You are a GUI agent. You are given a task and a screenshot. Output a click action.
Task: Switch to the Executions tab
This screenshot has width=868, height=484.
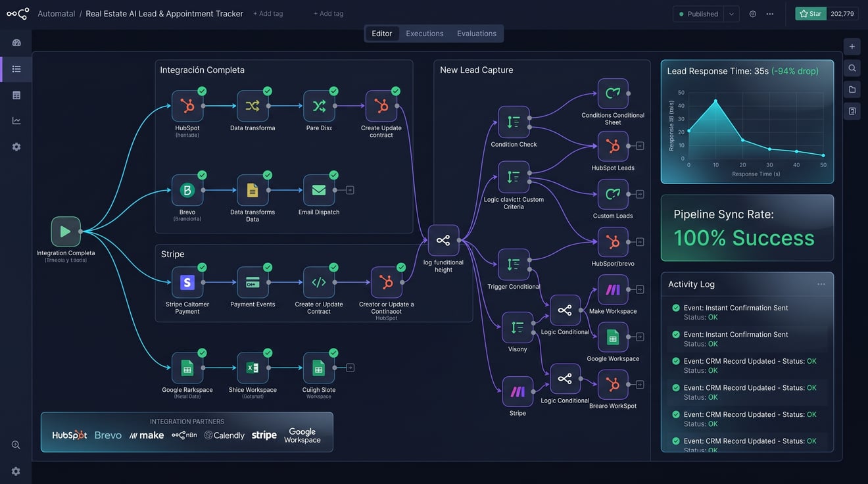425,34
